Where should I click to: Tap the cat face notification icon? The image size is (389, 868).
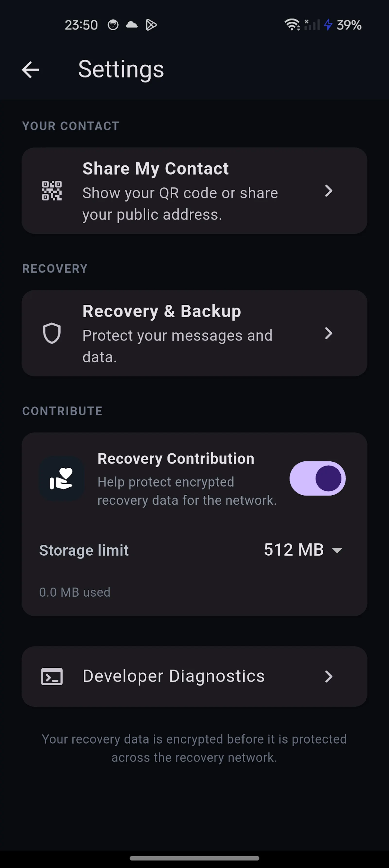[x=113, y=25]
